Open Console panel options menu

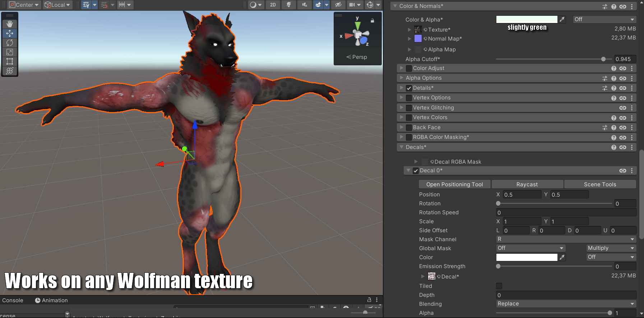pos(377,300)
